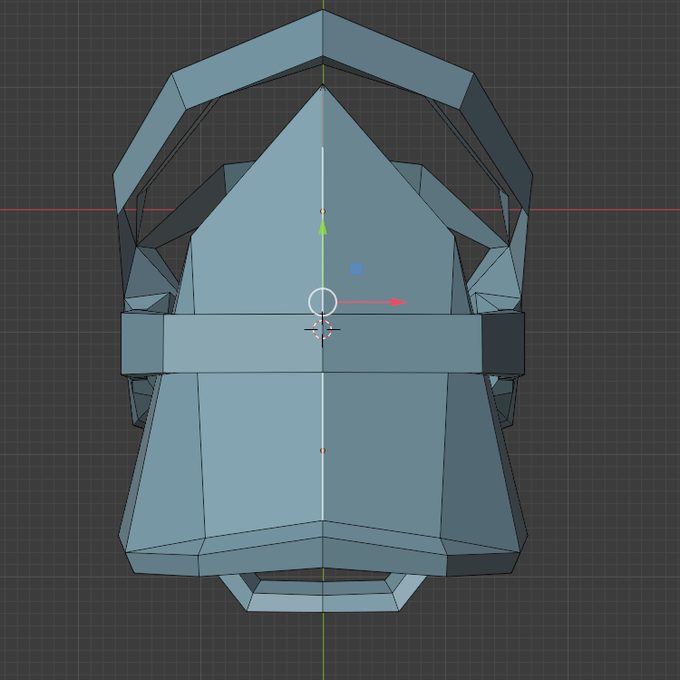680x680 pixels.
Task: Click the white circle free-move gizmo handle
Action: 323,302
